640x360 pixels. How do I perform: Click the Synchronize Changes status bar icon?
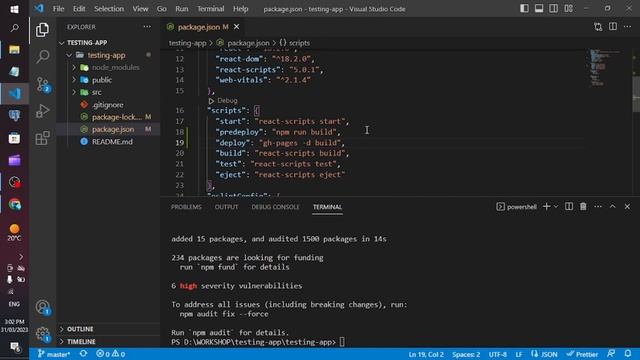[83, 354]
